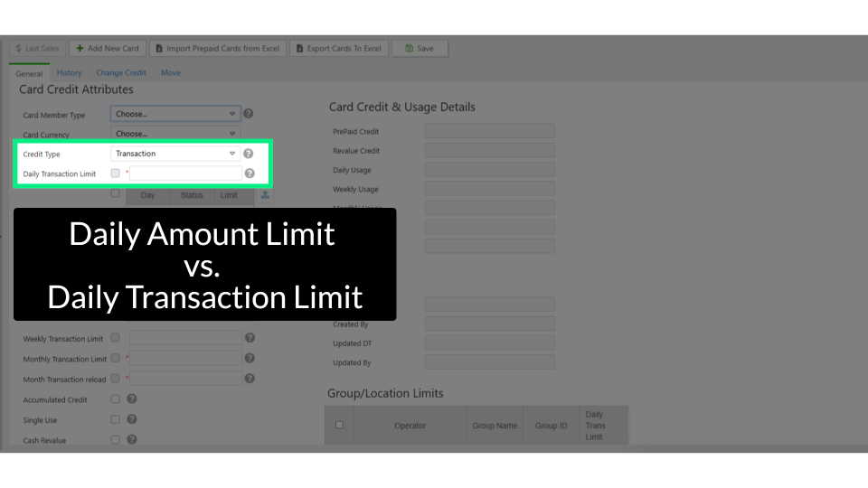Click the Daily Transaction Limit input field
The height and width of the screenshot is (488, 868).
186,174
